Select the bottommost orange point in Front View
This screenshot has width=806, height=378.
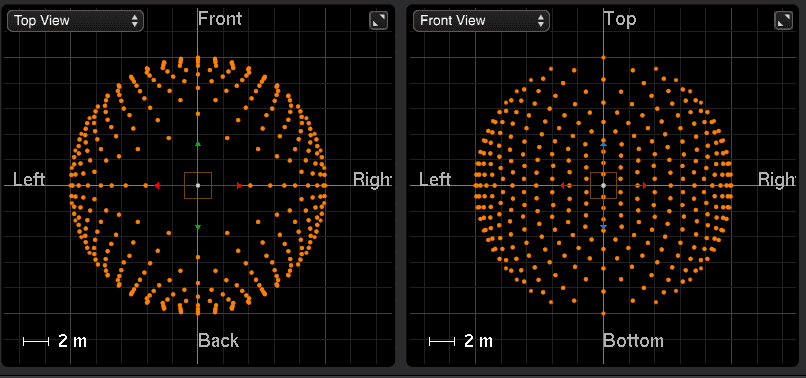coord(603,313)
